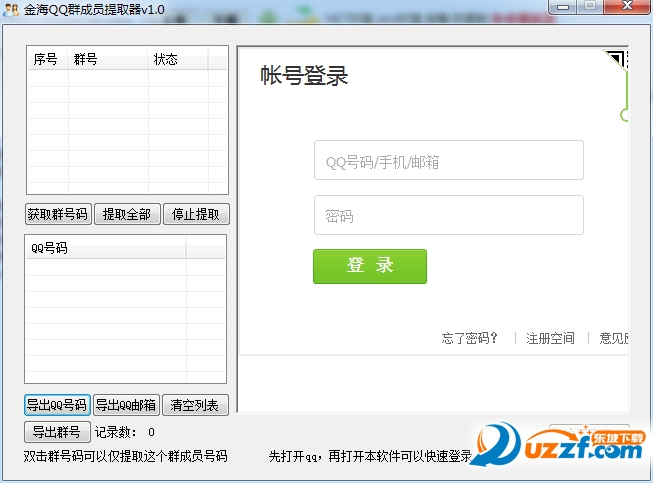Focus the 密码 password field
This screenshot has height=483, width=653.
click(x=449, y=215)
